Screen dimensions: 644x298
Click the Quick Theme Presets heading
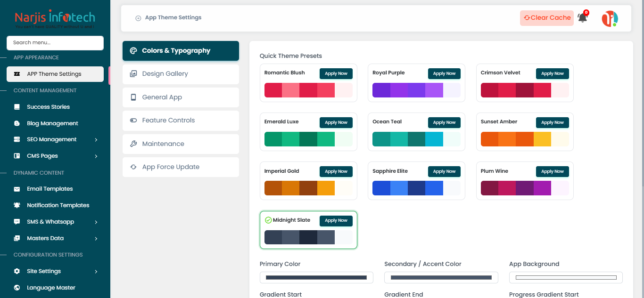tap(291, 56)
